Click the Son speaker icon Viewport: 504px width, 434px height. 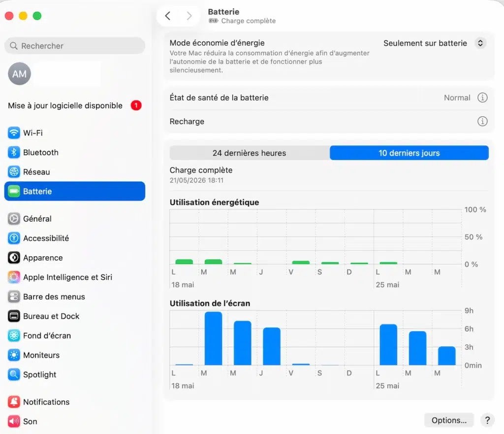click(14, 422)
